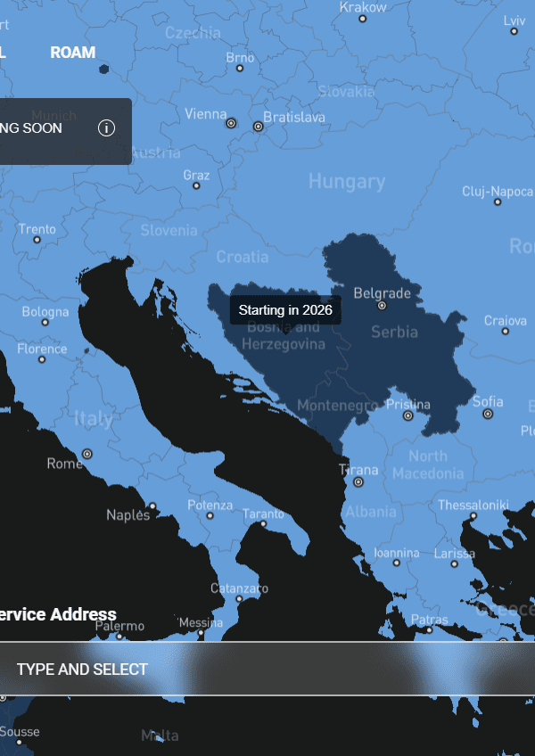Viewport: 535px width, 756px height.
Task: Click the Starting in 2026 tooltip
Action: (x=285, y=310)
